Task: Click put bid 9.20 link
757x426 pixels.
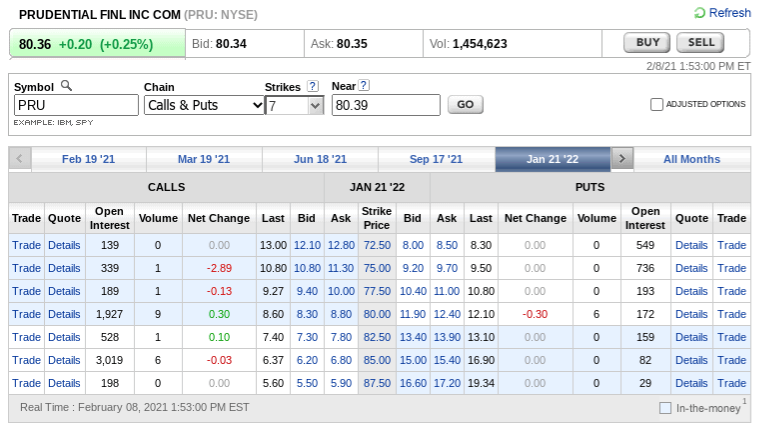Action: point(413,268)
